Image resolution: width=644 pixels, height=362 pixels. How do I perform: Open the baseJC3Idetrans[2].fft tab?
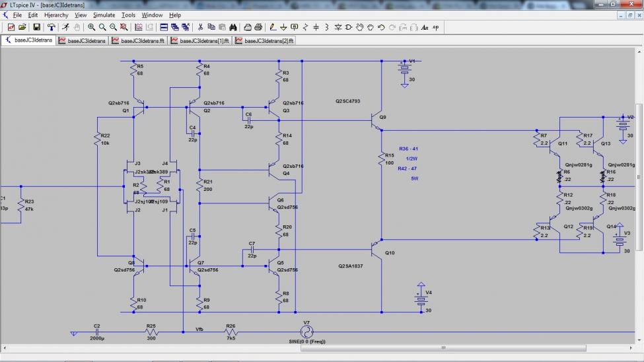(x=264, y=41)
